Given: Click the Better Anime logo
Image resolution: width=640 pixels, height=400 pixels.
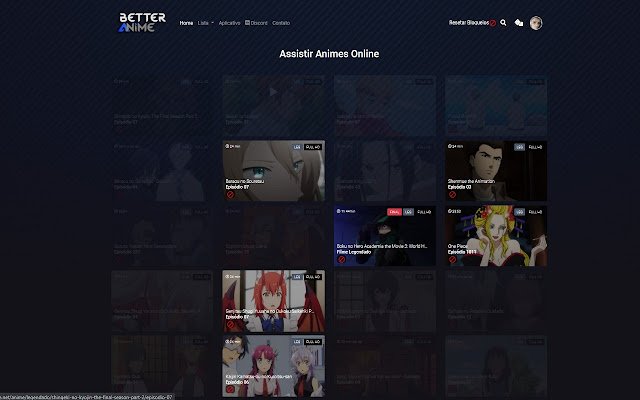Looking at the screenshot, I should click(142, 22).
